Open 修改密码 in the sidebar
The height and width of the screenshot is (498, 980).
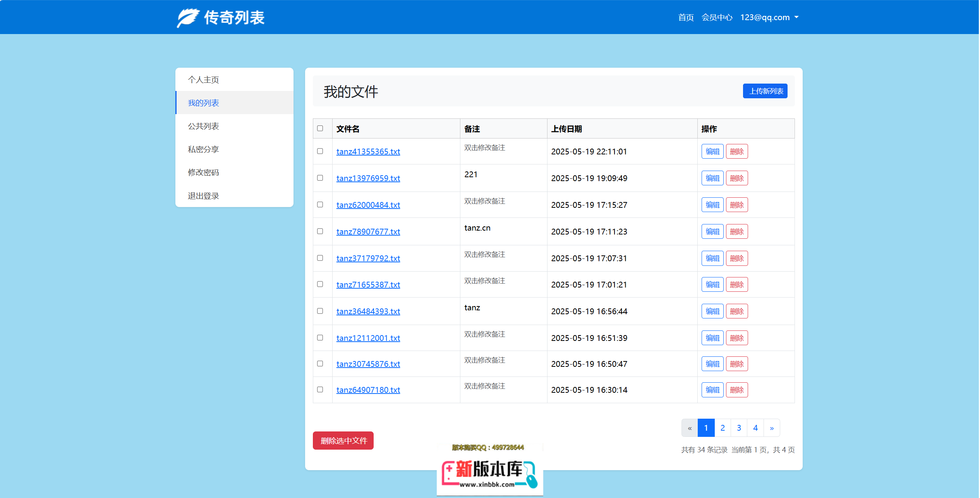234,173
